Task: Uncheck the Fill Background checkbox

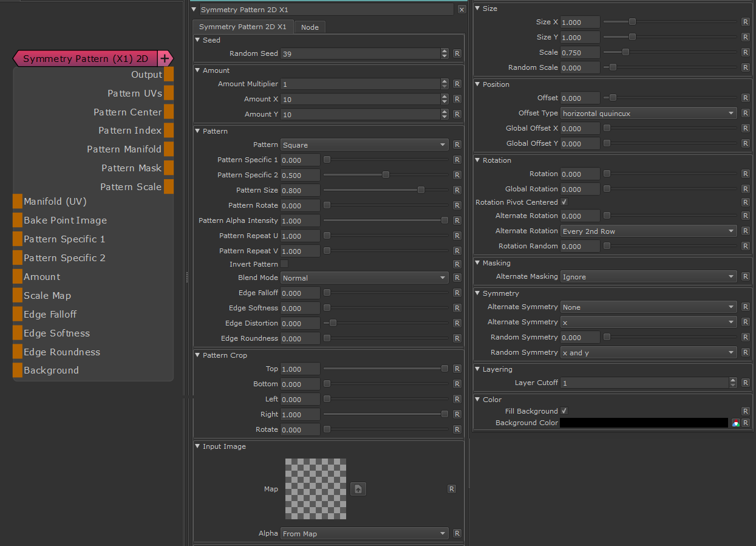Action: pos(565,411)
